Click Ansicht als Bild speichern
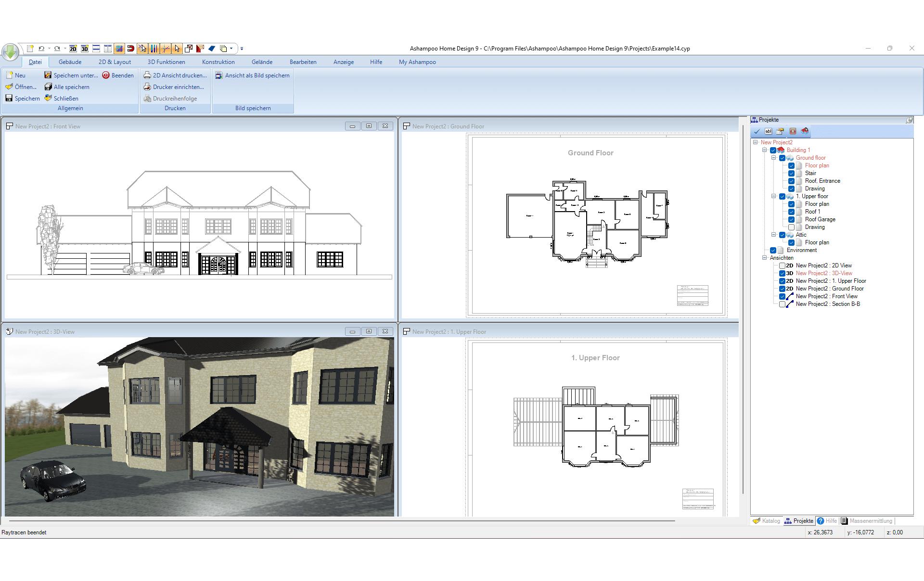The width and height of the screenshot is (924, 581). click(253, 76)
